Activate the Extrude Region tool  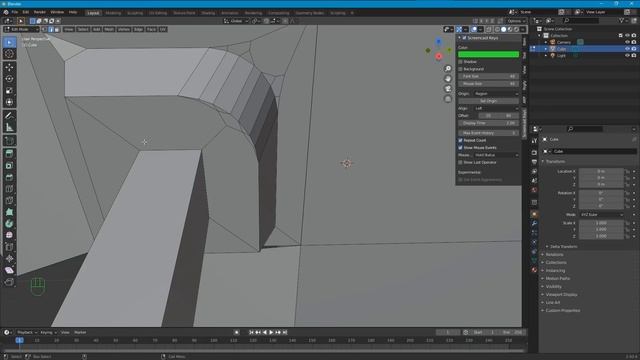click(9, 154)
